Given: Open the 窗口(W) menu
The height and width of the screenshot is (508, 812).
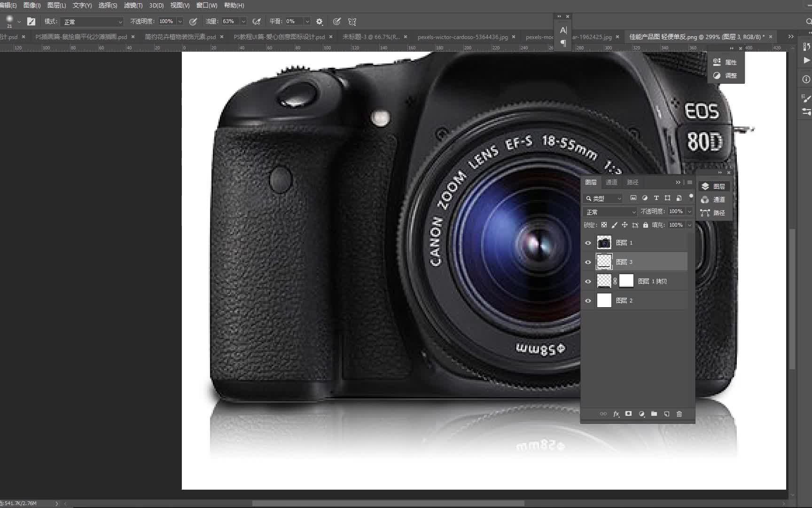Looking at the screenshot, I should [207, 5].
